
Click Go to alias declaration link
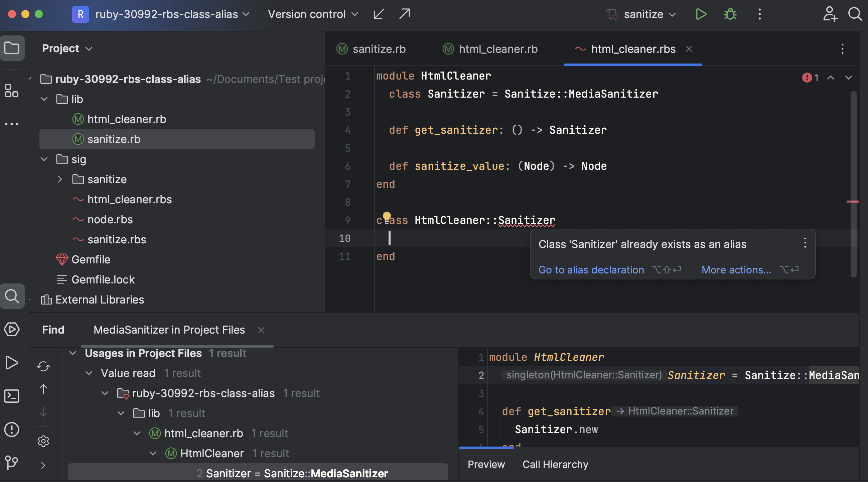tap(591, 270)
